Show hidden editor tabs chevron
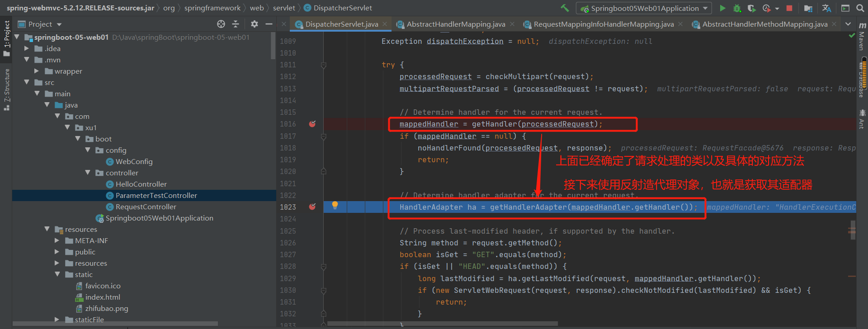Image resolution: width=868 pixels, height=329 pixels. (848, 24)
